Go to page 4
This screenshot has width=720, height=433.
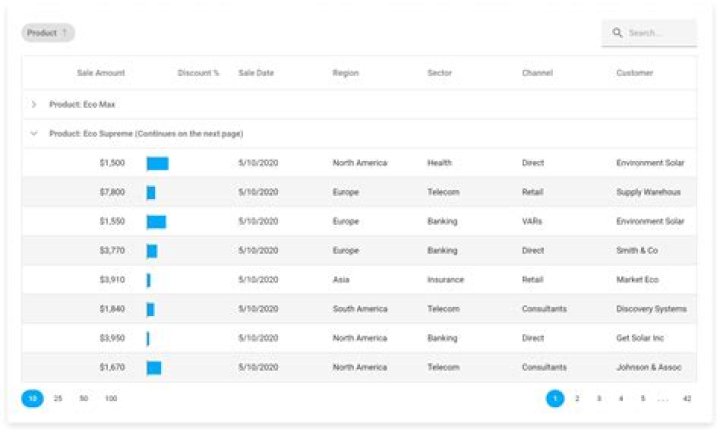pyautogui.click(x=621, y=398)
